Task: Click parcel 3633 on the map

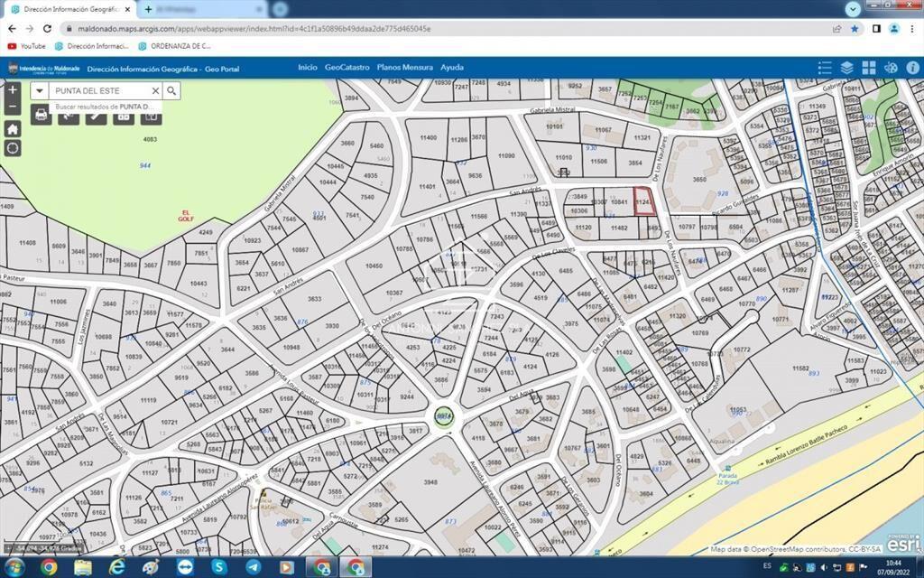Action: coord(315,299)
